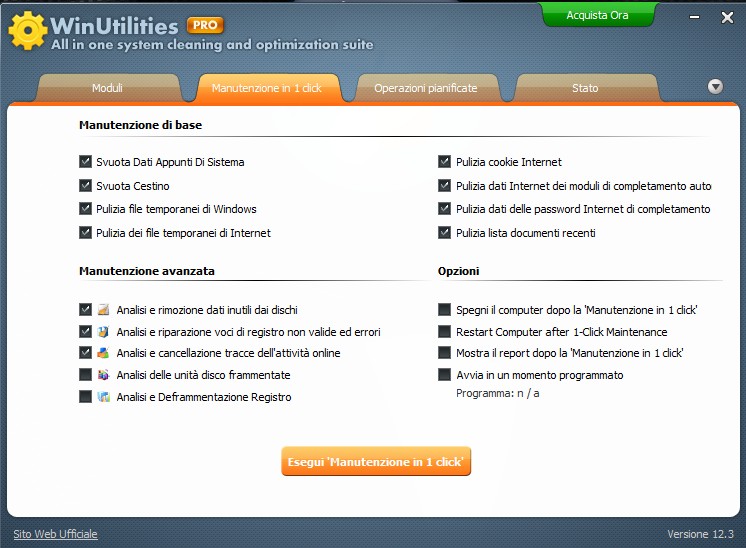This screenshot has height=548, width=746.
Task: Click the 'Acquista Ora' button
Action: pos(598,15)
